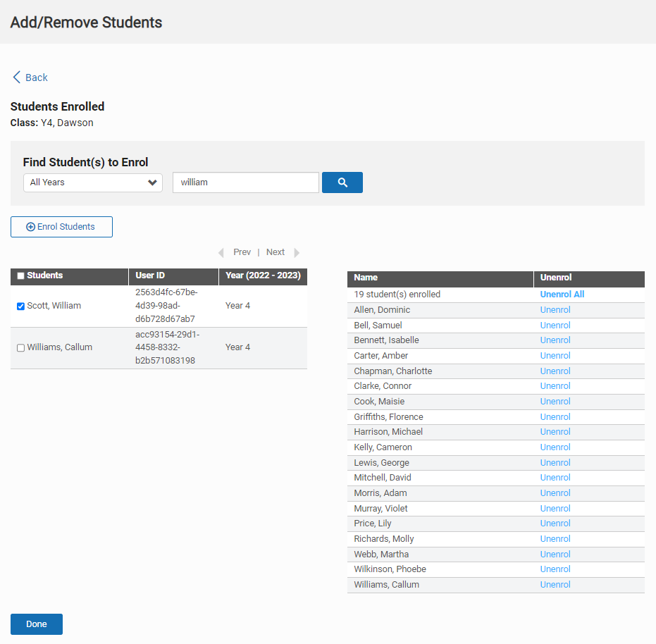This screenshot has height=644, width=656.
Task: Click Unenrol All link
Action: 562,295
